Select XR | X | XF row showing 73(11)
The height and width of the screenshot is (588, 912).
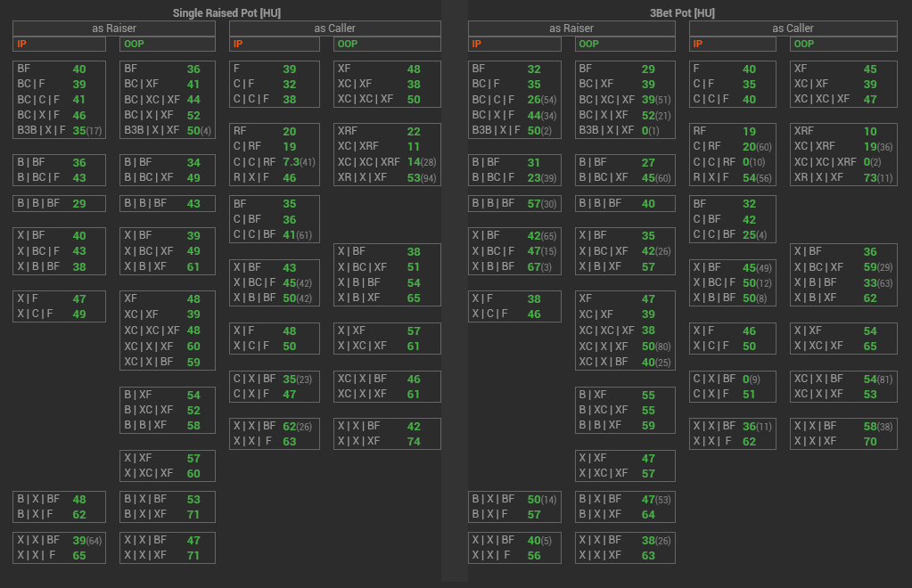842,177
